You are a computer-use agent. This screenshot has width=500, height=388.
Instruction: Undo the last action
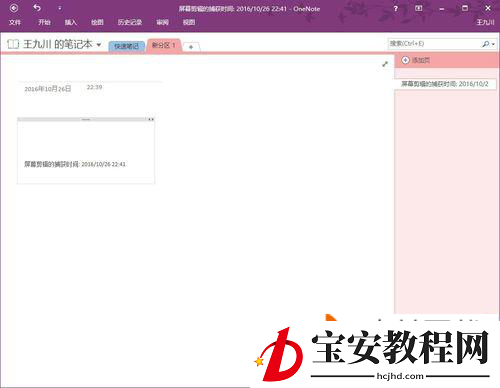click(x=37, y=8)
